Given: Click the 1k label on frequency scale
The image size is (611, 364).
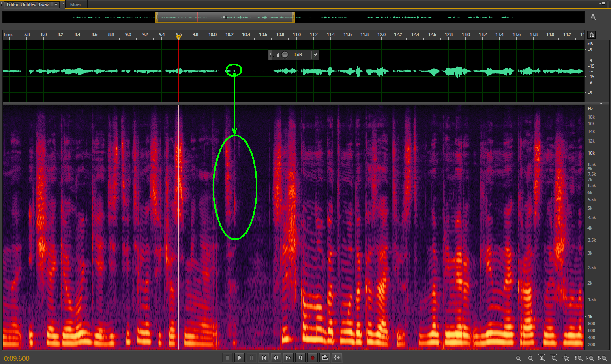Looking at the screenshot, I should pyautogui.click(x=590, y=317).
